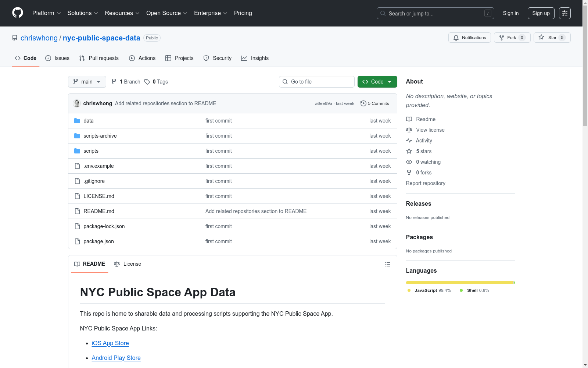Click the book icon next to Readme

[409, 119]
